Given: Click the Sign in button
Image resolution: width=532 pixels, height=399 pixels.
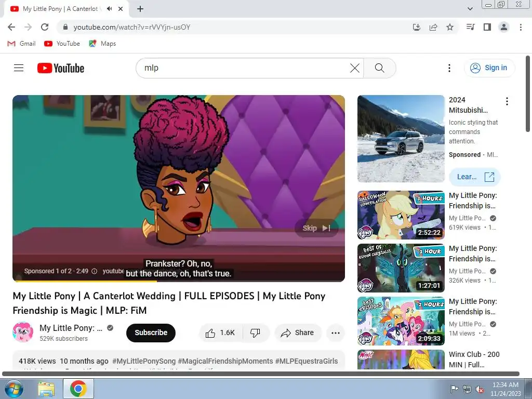Looking at the screenshot, I should click(x=489, y=68).
